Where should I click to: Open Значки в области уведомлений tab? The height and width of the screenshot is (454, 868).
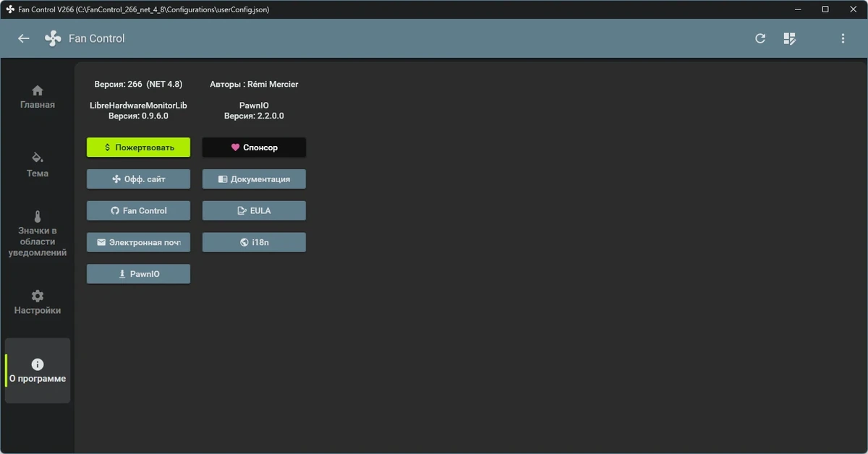(x=38, y=234)
